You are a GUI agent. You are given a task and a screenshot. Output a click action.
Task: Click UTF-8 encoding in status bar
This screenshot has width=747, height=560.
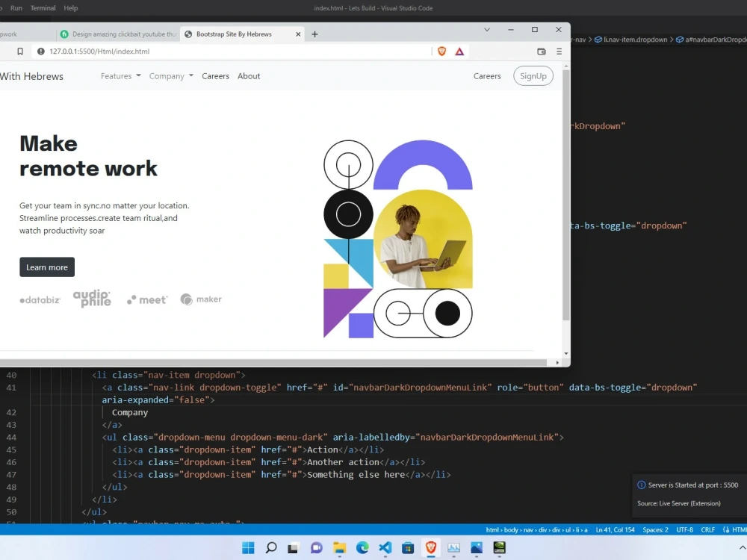pos(684,529)
